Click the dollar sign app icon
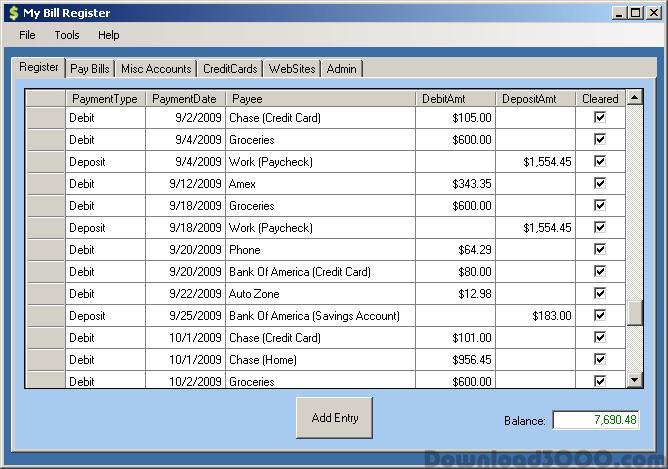This screenshot has width=668, height=469. point(13,13)
